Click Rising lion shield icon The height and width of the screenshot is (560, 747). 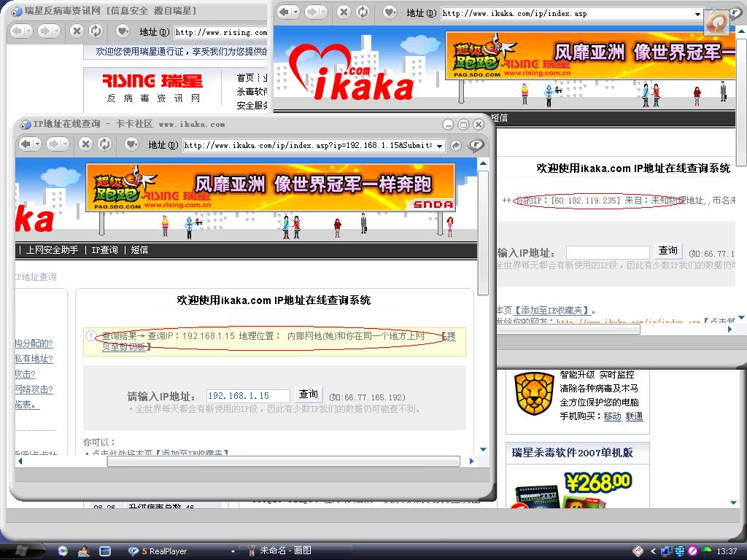point(535,393)
